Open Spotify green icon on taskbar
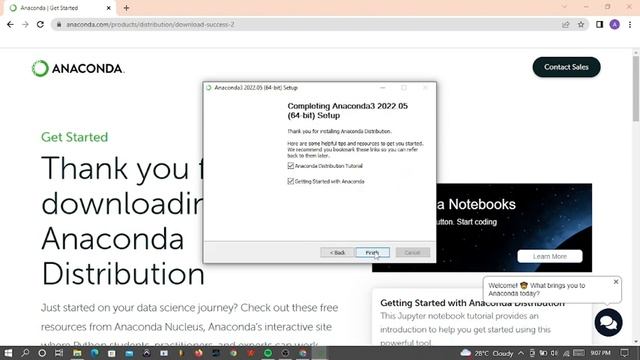Image resolution: width=640 pixels, height=360 pixels. [x=268, y=353]
